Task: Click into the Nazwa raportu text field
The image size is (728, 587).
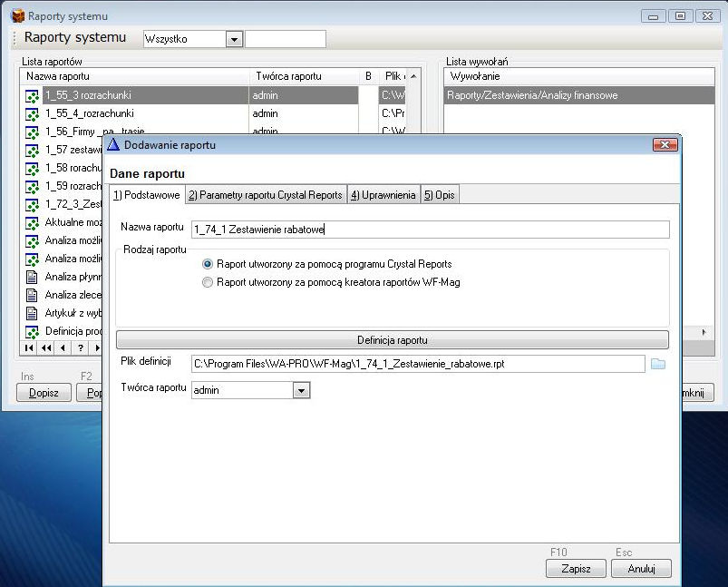Action: click(429, 230)
